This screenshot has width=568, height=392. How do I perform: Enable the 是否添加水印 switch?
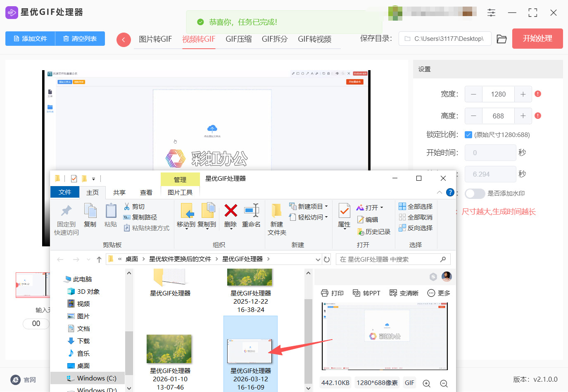(x=475, y=194)
